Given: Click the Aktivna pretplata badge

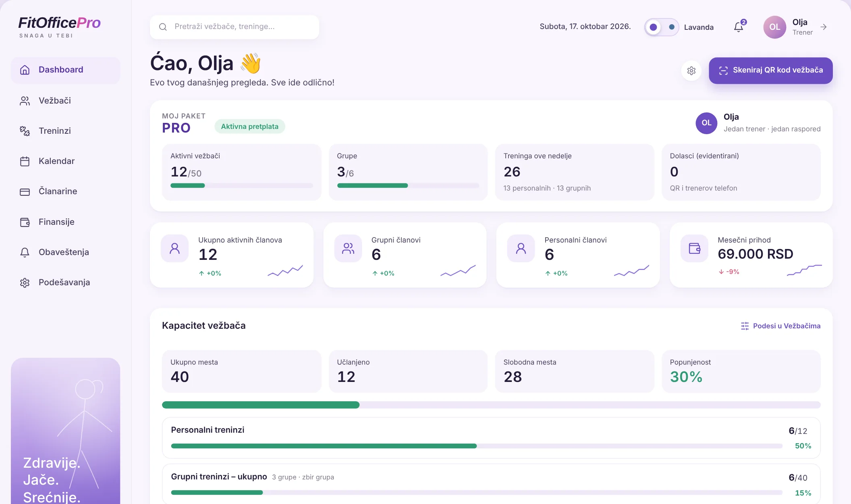Looking at the screenshot, I should tap(249, 127).
